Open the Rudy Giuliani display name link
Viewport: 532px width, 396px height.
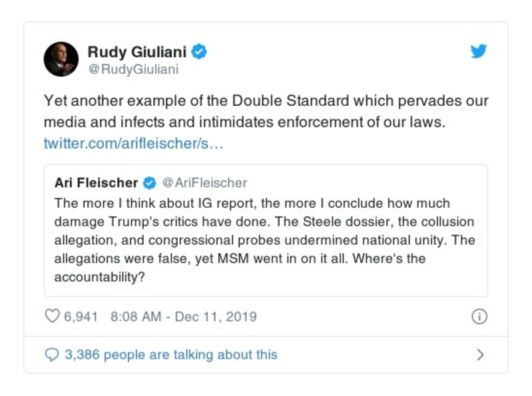coord(137,51)
